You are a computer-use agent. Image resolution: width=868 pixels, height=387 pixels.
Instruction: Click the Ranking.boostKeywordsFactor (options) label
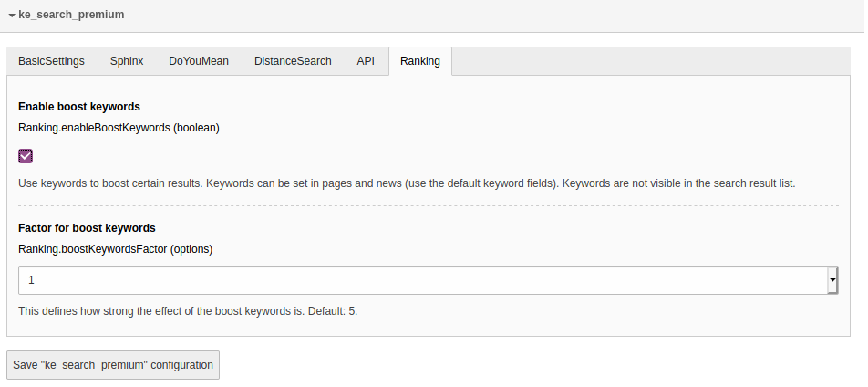tap(116, 249)
